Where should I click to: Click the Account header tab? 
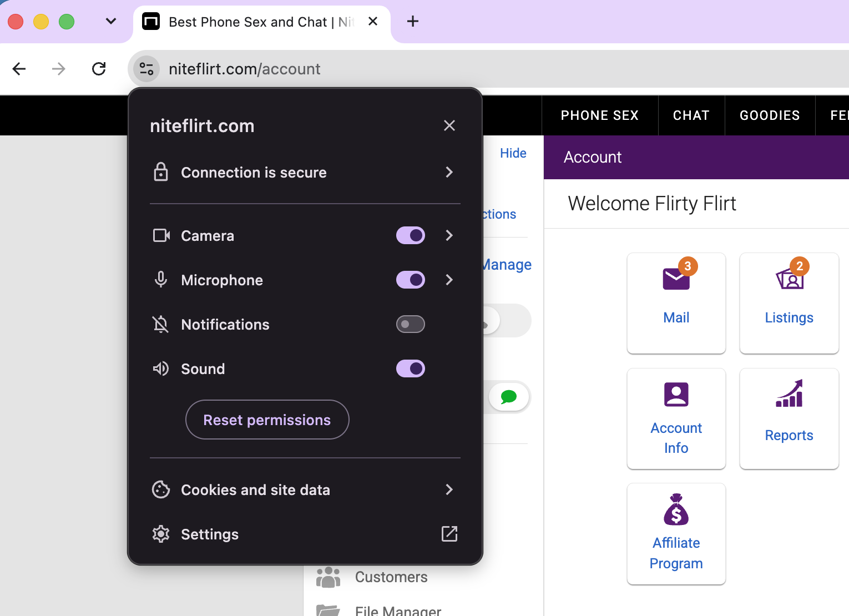coord(593,157)
